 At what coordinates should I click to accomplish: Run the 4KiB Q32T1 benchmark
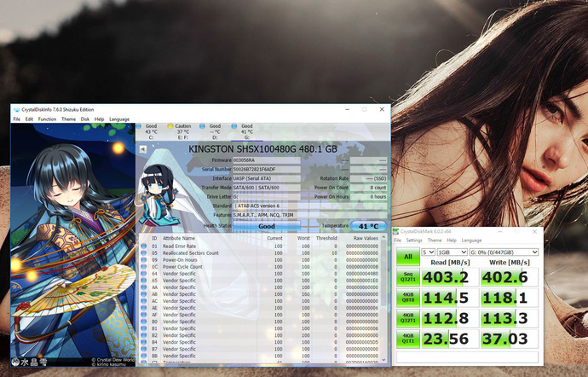point(408,318)
